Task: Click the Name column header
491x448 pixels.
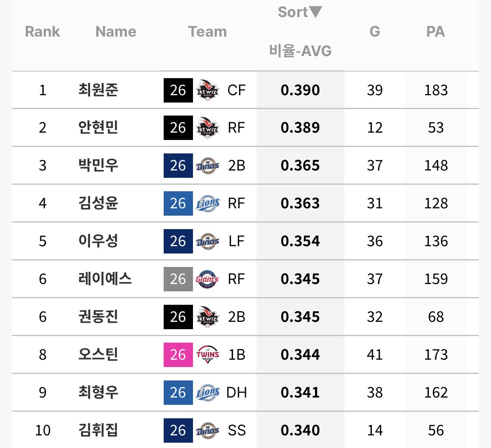Action: (116, 31)
